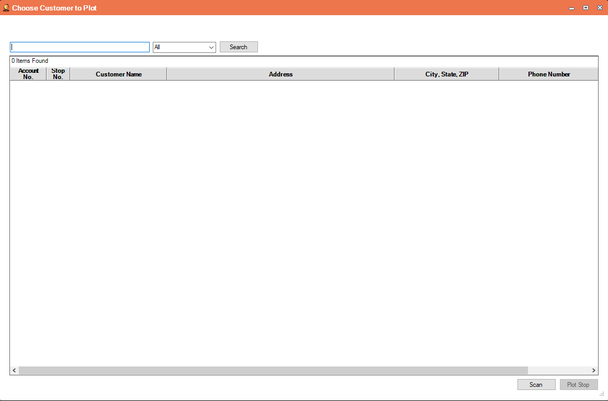Click the '0 Items Found' status text
The image size is (608, 401).
(30, 60)
